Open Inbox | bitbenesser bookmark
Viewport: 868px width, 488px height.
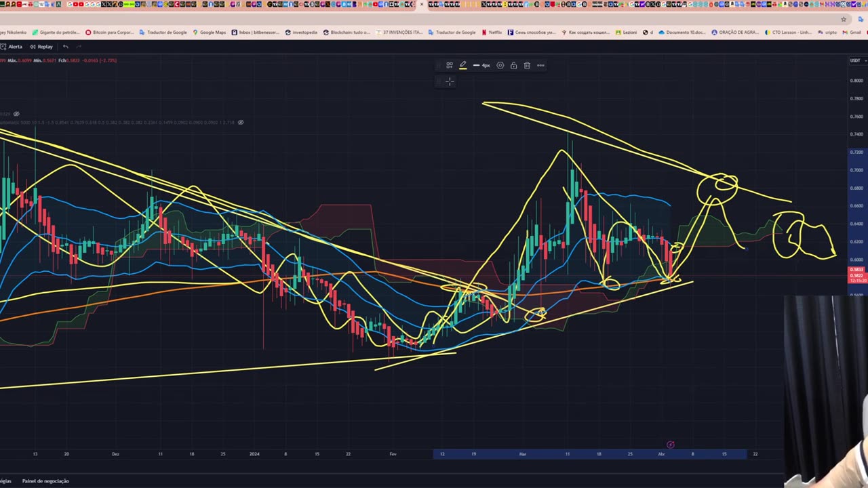(x=256, y=33)
